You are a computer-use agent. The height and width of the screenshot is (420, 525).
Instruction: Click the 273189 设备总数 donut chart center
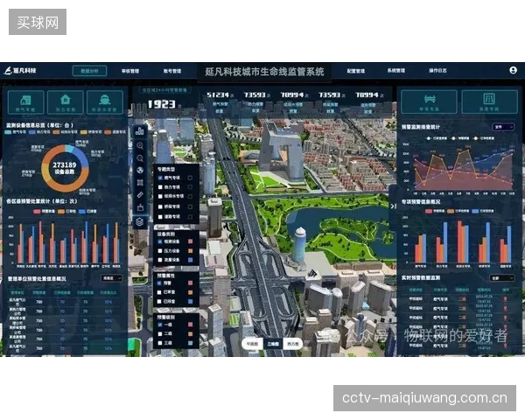point(65,168)
